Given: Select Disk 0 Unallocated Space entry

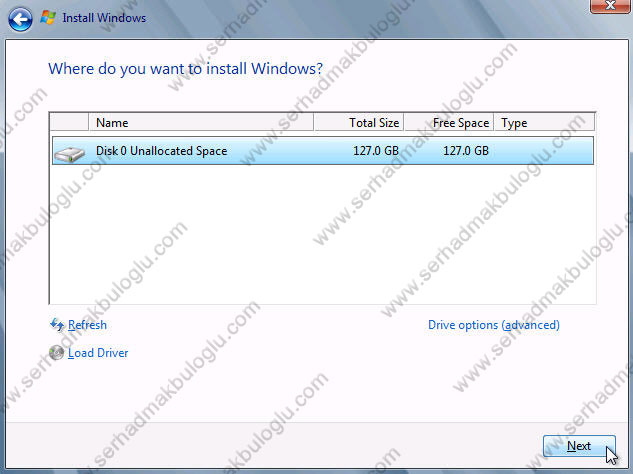Looking at the screenshot, I should pos(323,151).
